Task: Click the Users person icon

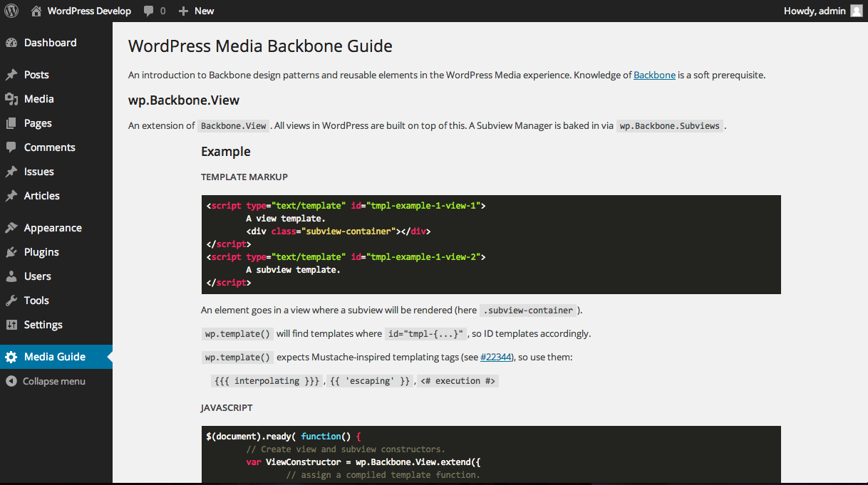Action: coord(11,276)
